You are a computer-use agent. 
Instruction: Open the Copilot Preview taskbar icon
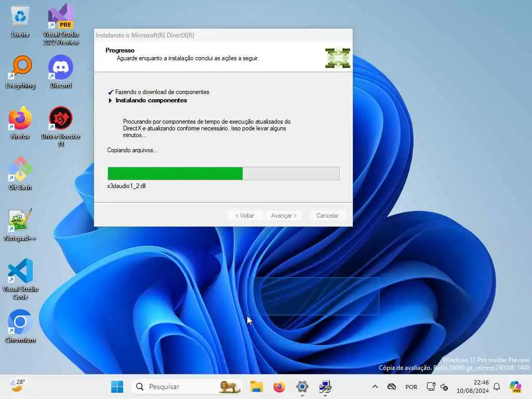515,387
